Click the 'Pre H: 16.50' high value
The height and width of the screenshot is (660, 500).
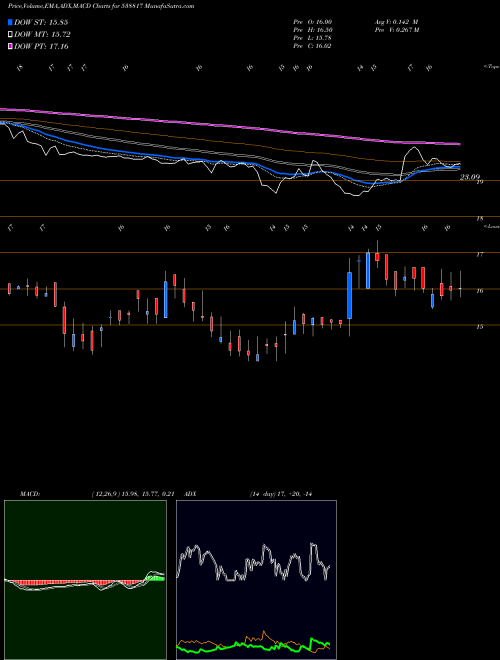pyautogui.click(x=313, y=30)
